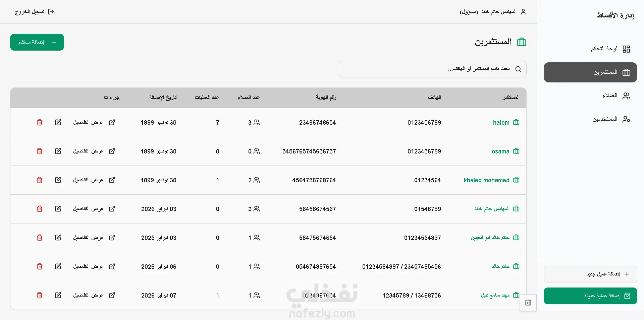
Task: Delete the osama investor row
Action: click(40, 151)
